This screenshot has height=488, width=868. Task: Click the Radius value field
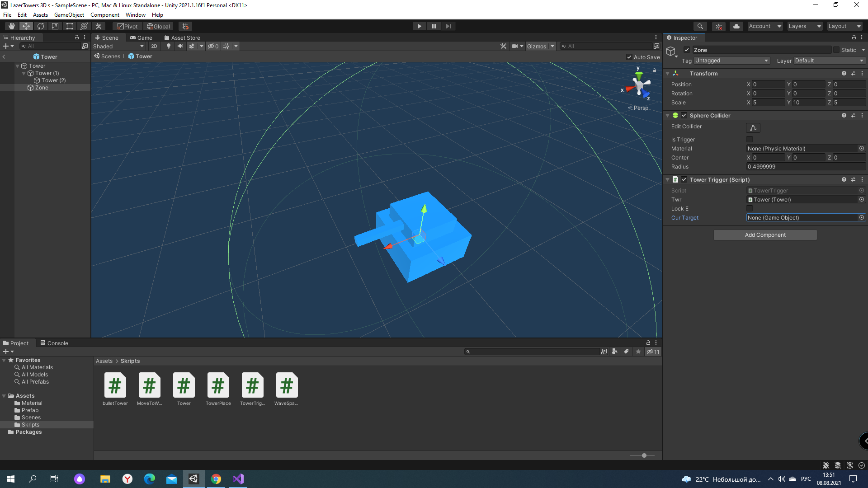pos(806,167)
